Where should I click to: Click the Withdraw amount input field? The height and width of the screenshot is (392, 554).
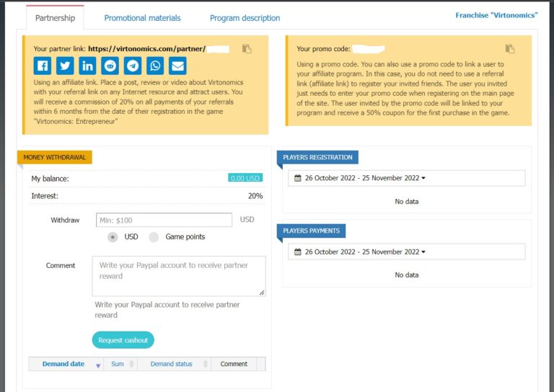click(x=163, y=220)
